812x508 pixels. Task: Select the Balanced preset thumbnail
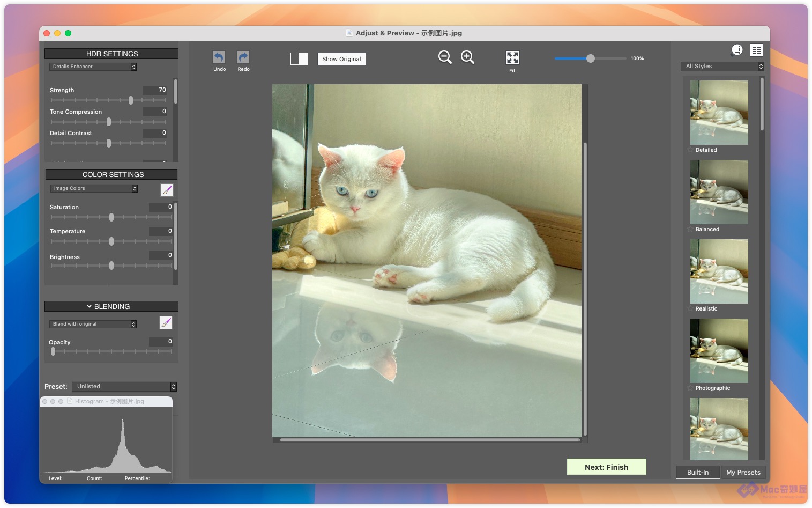point(719,192)
